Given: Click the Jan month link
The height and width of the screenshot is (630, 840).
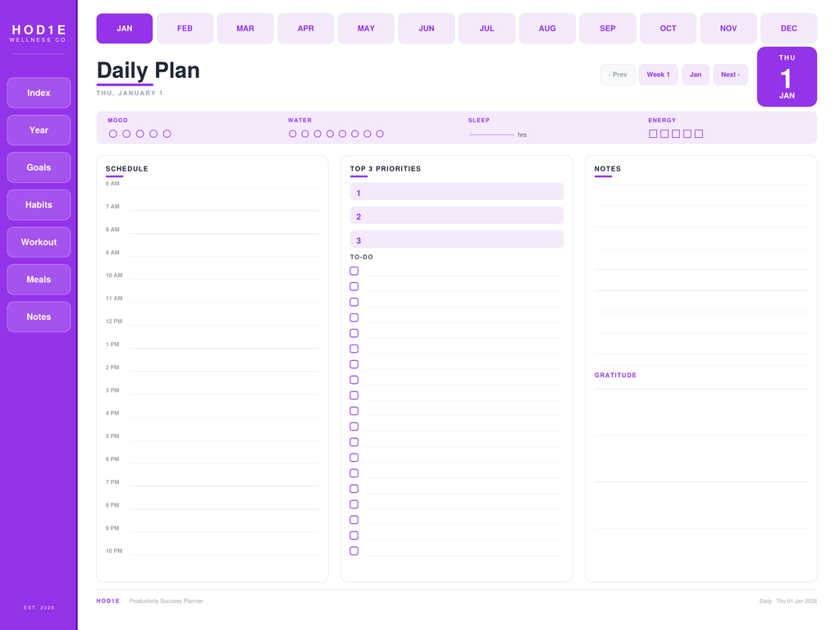Looking at the screenshot, I should 696,75.
